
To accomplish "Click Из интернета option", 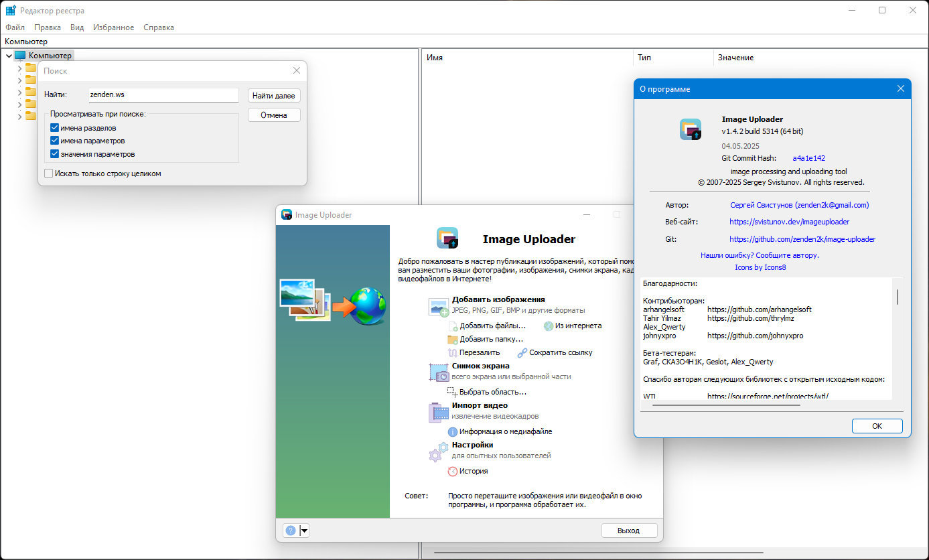I will [578, 326].
